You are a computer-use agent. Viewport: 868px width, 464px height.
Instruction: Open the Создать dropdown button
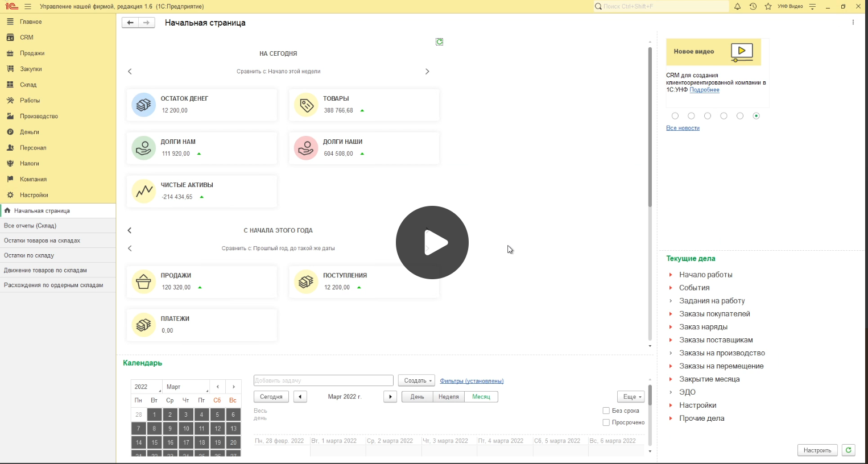pos(417,380)
